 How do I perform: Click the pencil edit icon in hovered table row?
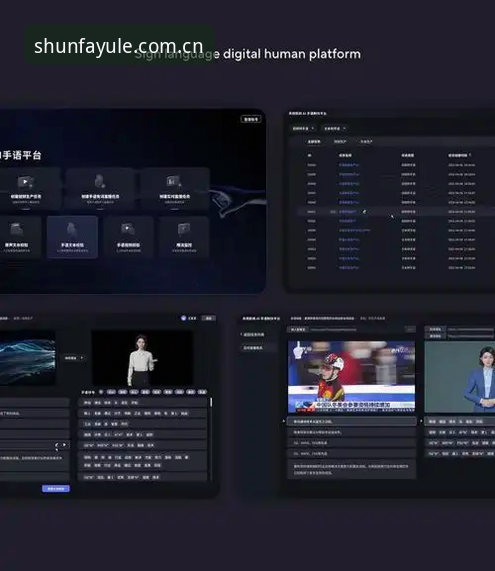[x=364, y=211]
